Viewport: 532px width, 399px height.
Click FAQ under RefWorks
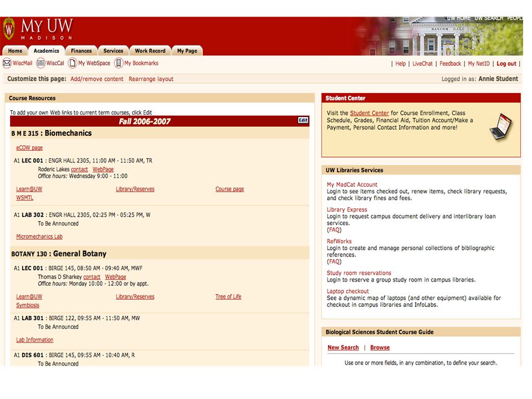point(334,262)
